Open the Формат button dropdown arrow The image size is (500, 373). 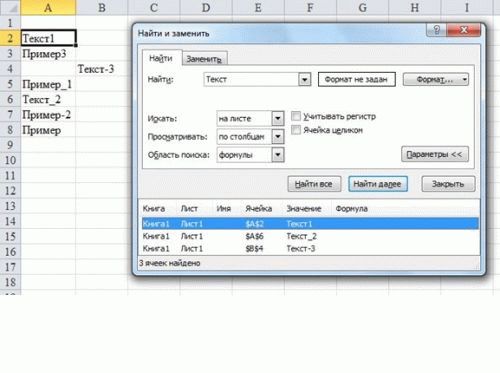(464, 80)
